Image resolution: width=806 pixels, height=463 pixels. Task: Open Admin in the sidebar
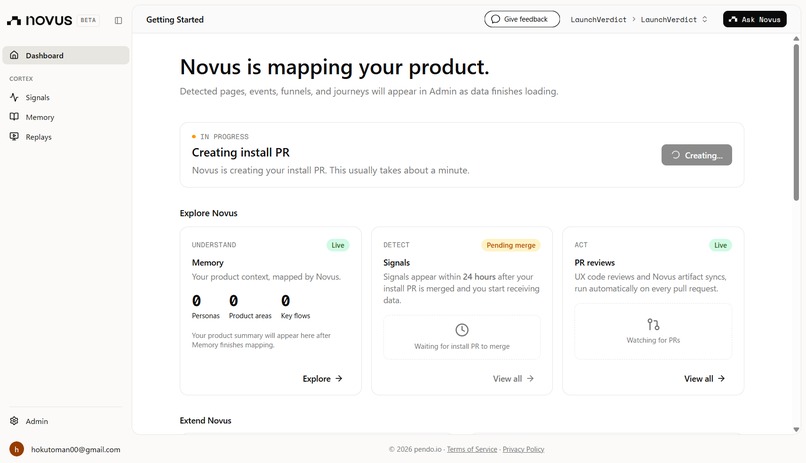tap(66, 421)
